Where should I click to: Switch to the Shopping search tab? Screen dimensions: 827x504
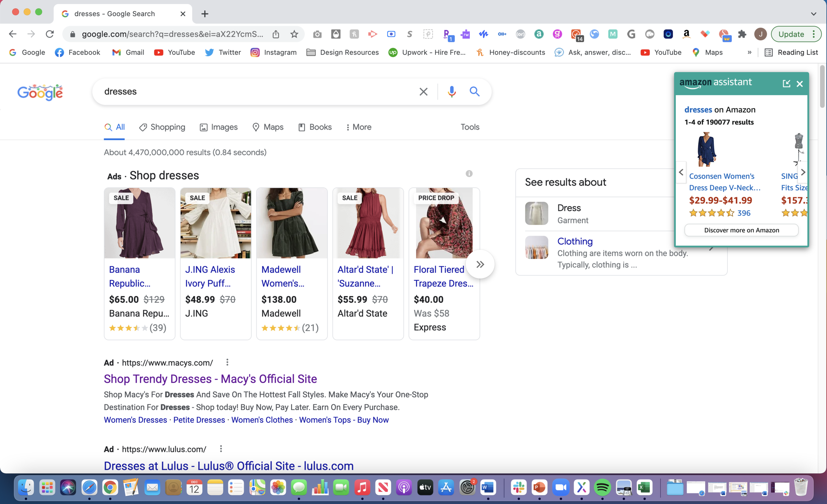pyautogui.click(x=162, y=127)
